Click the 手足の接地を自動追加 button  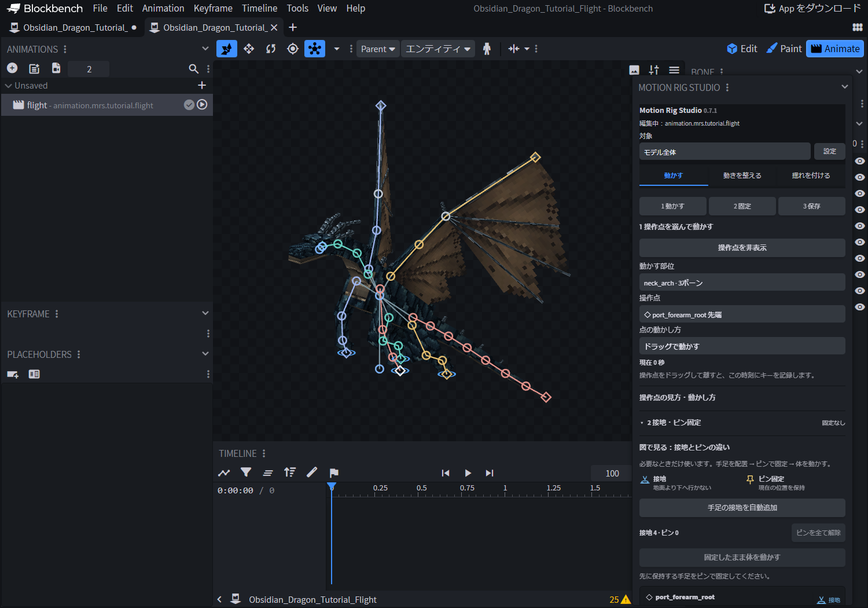pyautogui.click(x=742, y=508)
